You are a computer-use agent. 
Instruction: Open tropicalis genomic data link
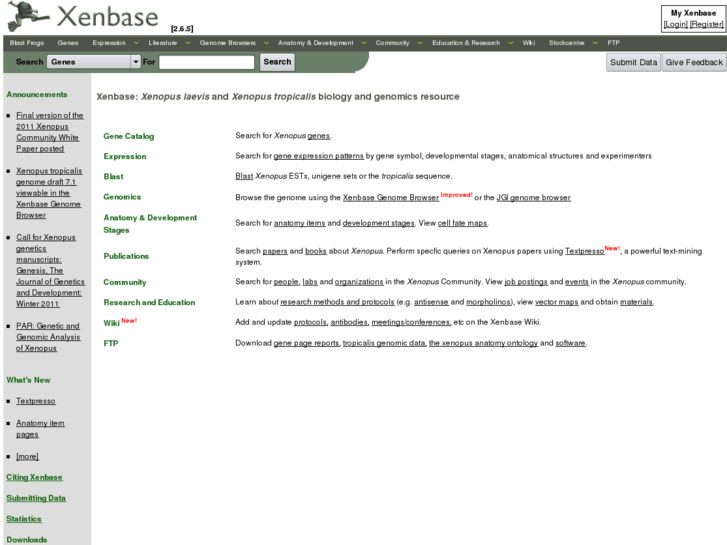[383, 343]
